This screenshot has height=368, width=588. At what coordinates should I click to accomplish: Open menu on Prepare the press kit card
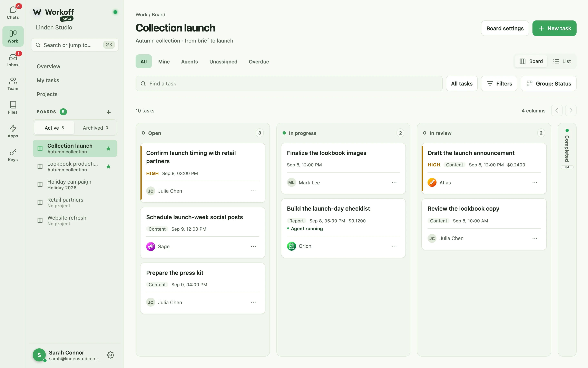[253, 302]
